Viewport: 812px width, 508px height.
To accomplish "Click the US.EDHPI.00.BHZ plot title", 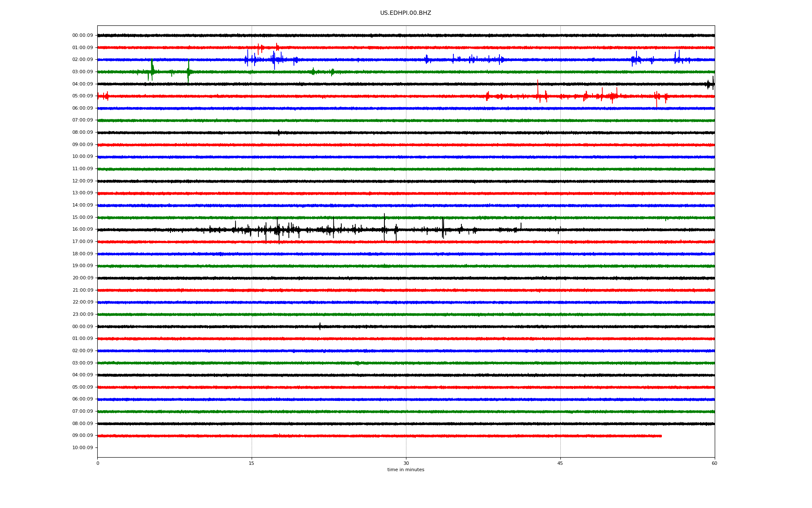I will tap(406, 13).
